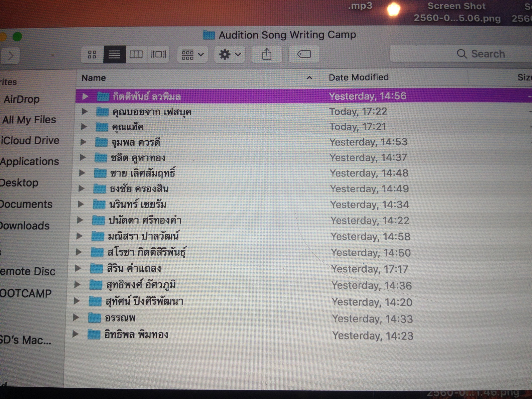This screenshot has height=399, width=532.
Task: Go to Applications in the sidebar
Action: tap(30, 162)
